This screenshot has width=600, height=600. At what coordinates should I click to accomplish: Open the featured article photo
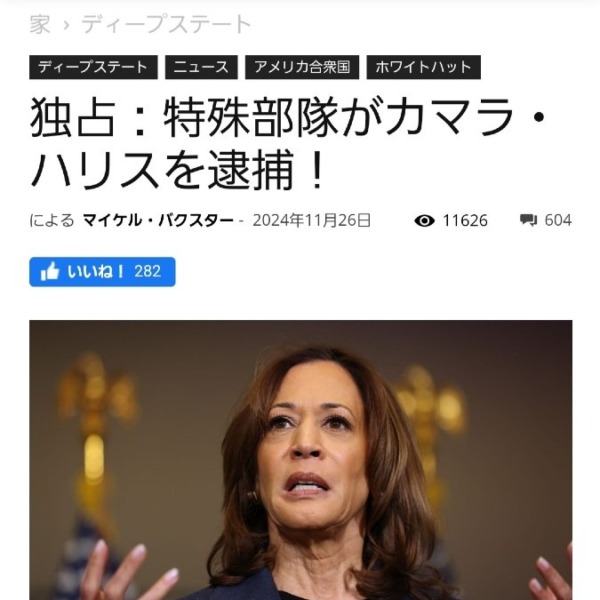coord(301,460)
